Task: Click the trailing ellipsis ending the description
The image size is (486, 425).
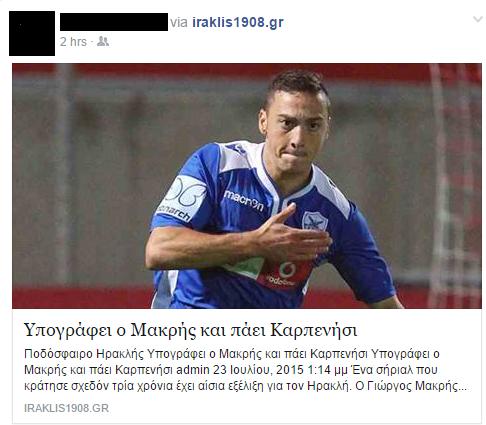Action: pos(463,388)
